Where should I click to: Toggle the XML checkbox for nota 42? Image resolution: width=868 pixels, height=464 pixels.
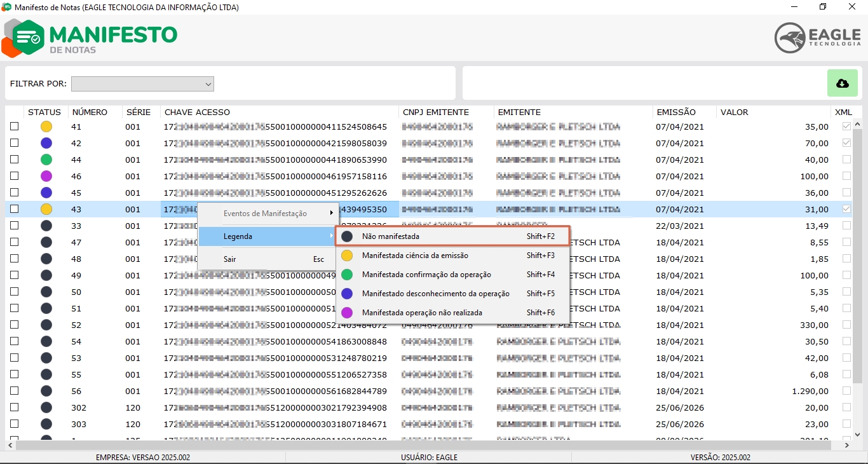pyautogui.click(x=846, y=143)
